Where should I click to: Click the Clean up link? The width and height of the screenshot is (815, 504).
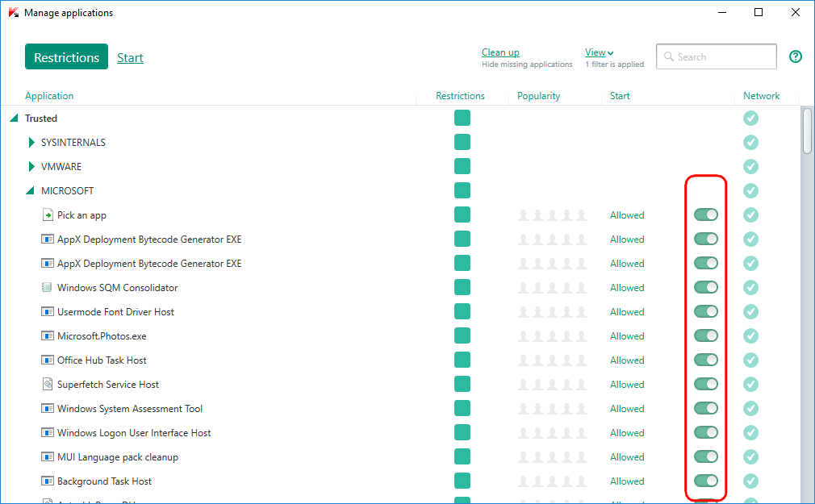500,52
